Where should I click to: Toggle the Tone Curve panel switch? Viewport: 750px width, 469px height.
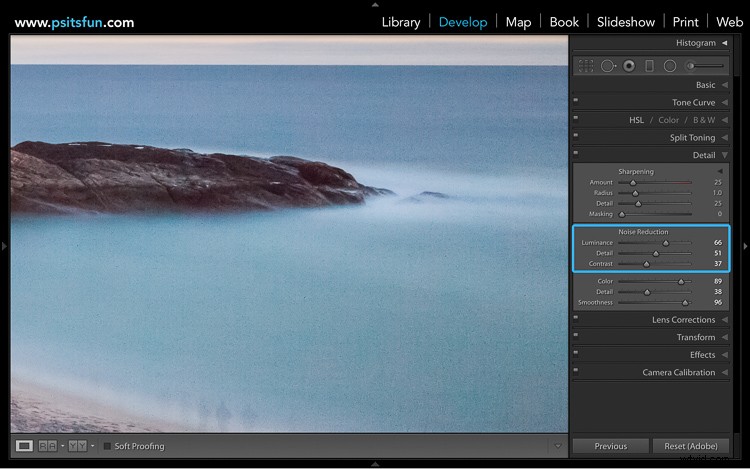coord(576,100)
